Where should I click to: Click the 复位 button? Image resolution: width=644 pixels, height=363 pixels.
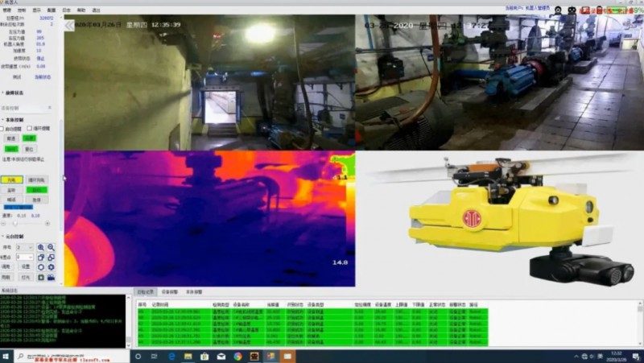30,149
